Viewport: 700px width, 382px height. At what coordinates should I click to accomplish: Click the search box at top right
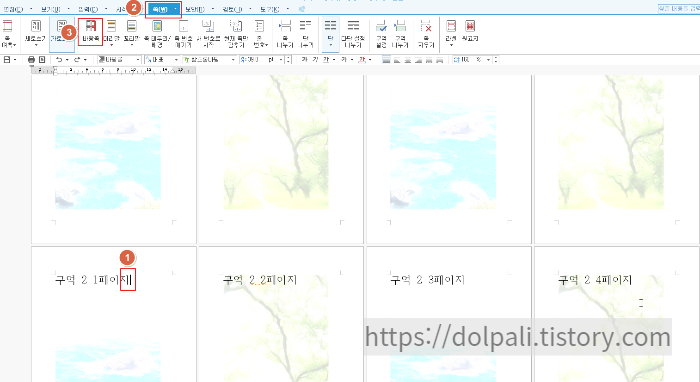[x=679, y=8]
